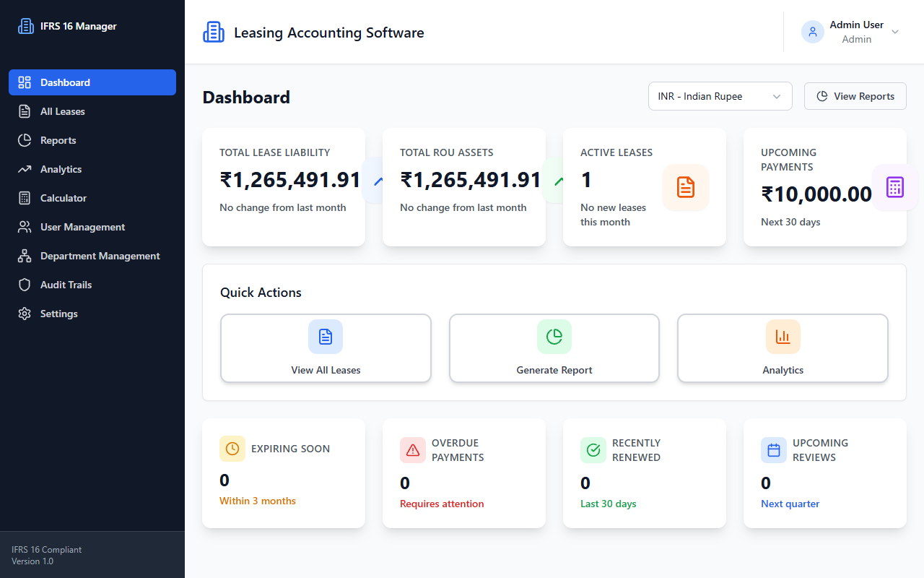Click the 'Next 30 days' text
This screenshot has width=924, height=578.
790,222
